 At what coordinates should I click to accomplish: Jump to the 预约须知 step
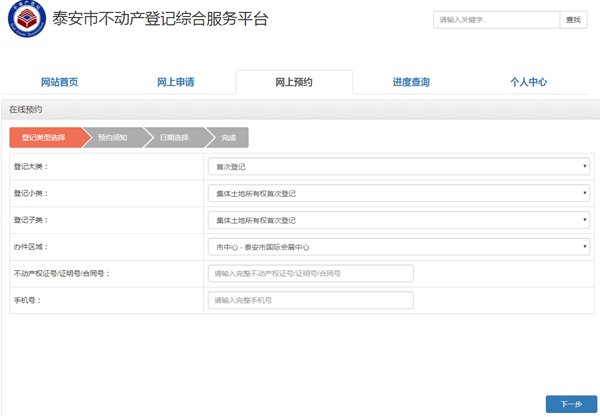(x=112, y=137)
